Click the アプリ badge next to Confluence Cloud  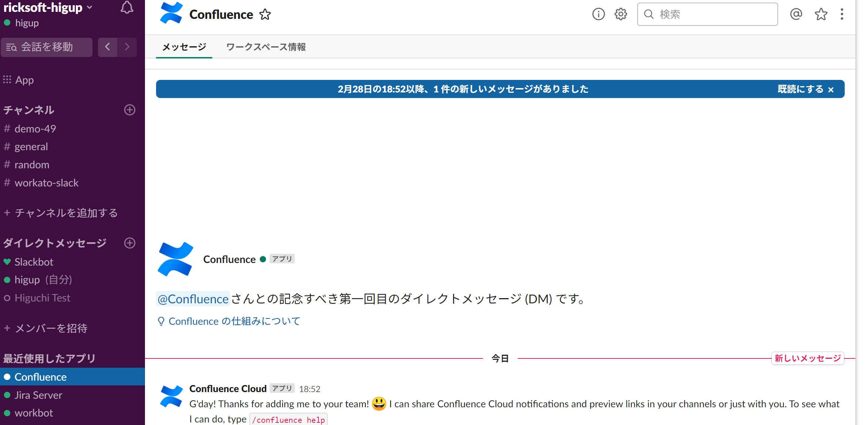[x=282, y=388]
